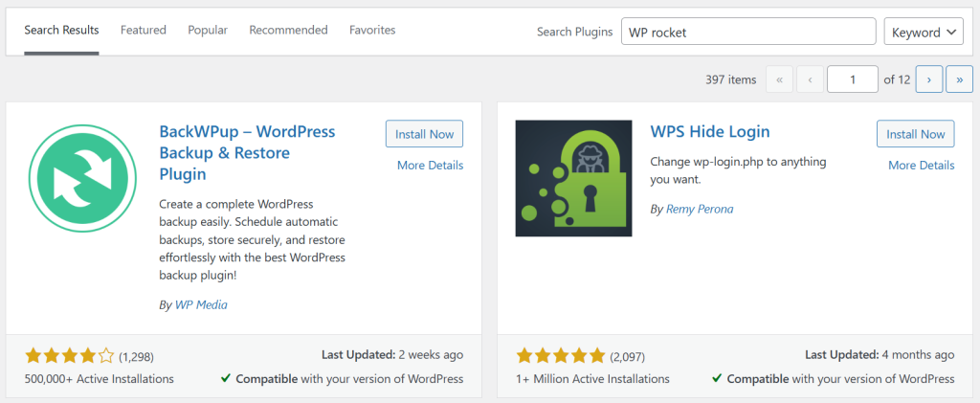Install the BackWPup plugin now
Screen dimensions: 980x403
[x=424, y=134]
